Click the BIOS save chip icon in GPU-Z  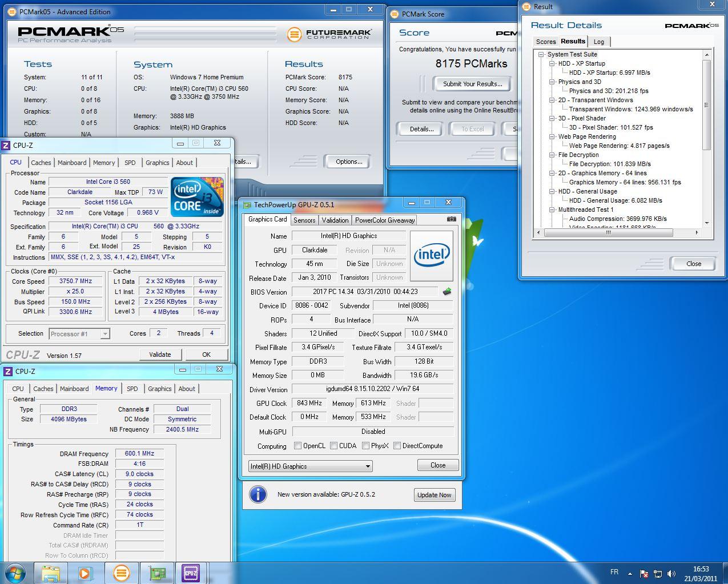point(447,291)
